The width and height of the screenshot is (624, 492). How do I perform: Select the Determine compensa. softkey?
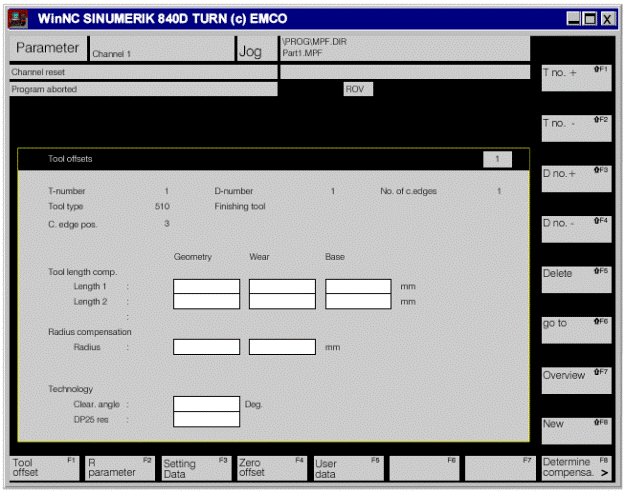pyautogui.click(x=576, y=468)
